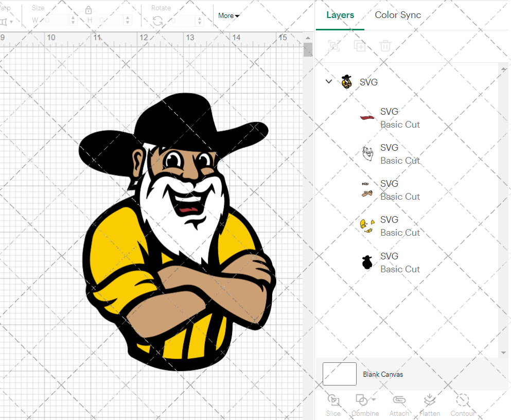Click the Contour icon
This screenshot has width=511, height=420.
tap(463, 401)
